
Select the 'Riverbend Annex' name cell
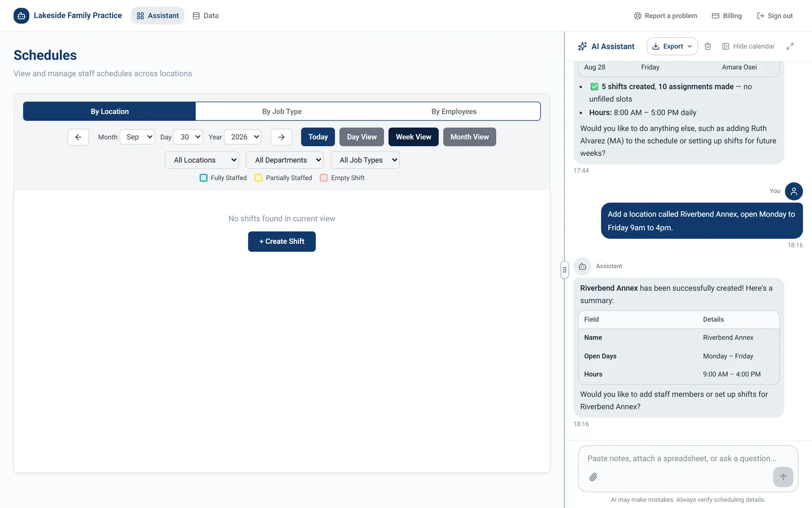point(728,338)
